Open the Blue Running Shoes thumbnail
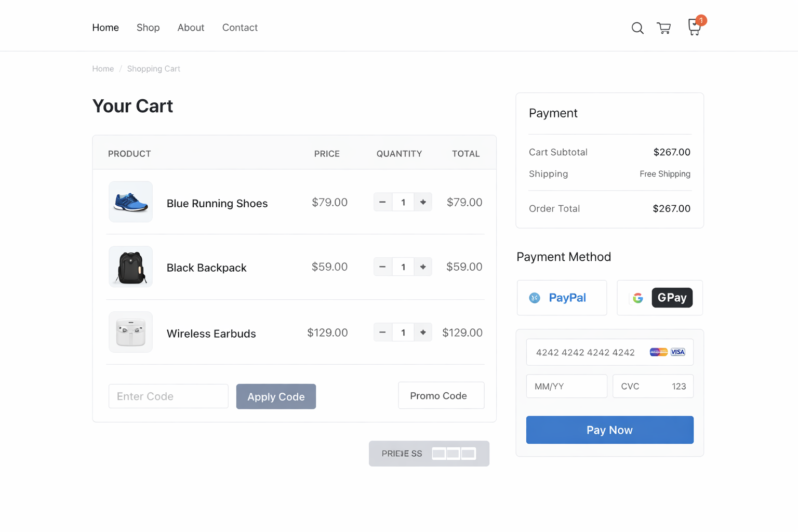Screen dimensions: 798x532 tap(131, 202)
